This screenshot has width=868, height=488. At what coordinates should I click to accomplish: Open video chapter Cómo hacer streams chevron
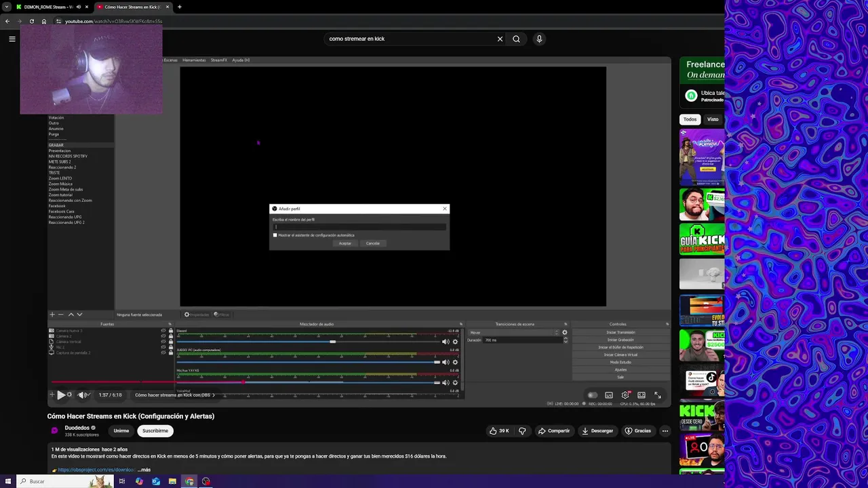click(214, 395)
